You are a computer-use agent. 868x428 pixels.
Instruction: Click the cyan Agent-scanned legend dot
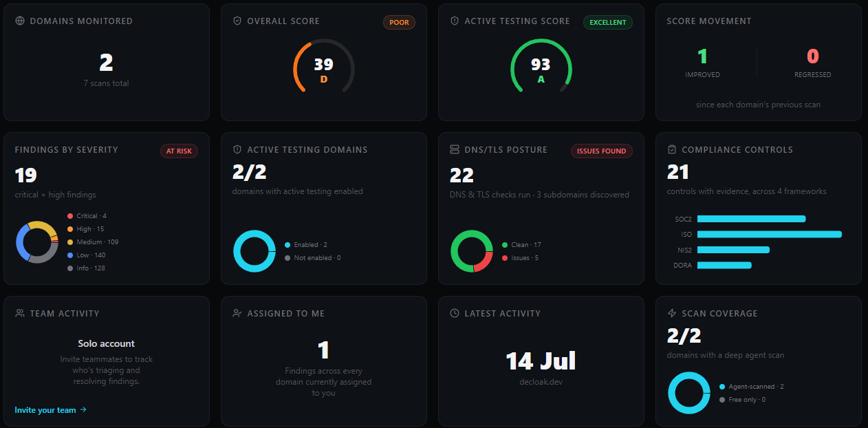point(722,387)
